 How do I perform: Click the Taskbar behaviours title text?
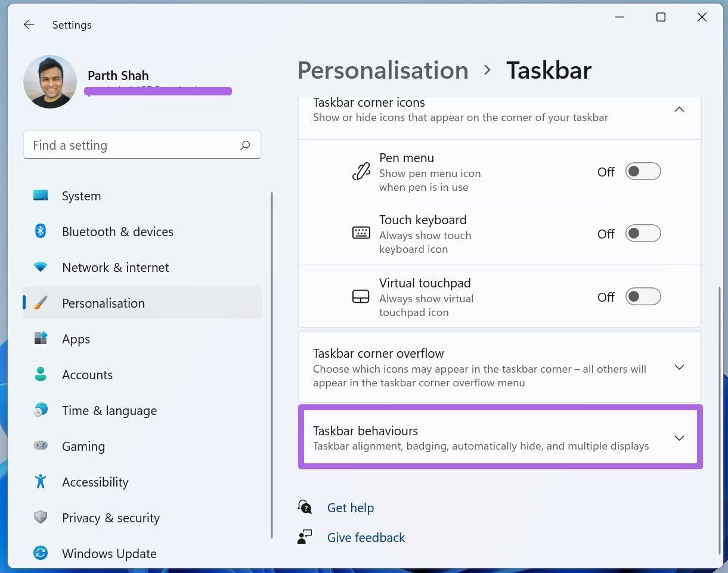point(365,430)
